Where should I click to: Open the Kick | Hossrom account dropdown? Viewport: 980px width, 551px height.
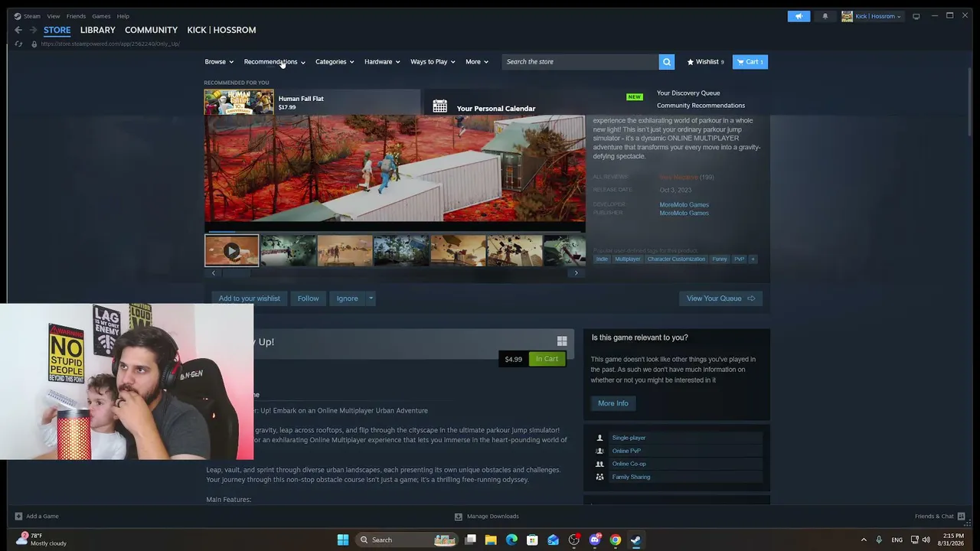coord(872,16)
